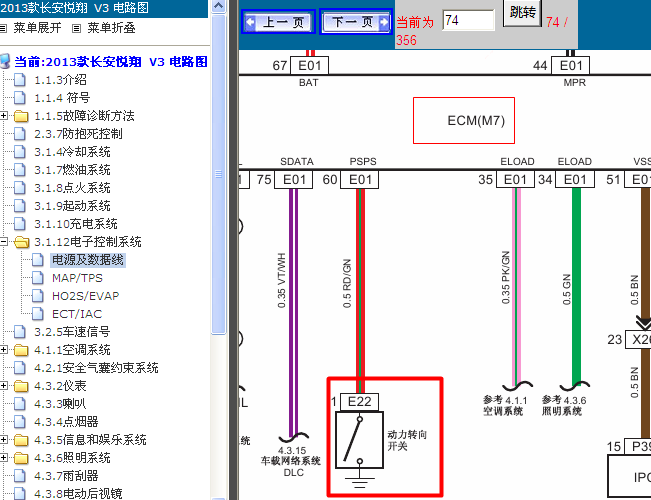Focus the page number field showing 74

pyautogui.click(x=468, y=20)
